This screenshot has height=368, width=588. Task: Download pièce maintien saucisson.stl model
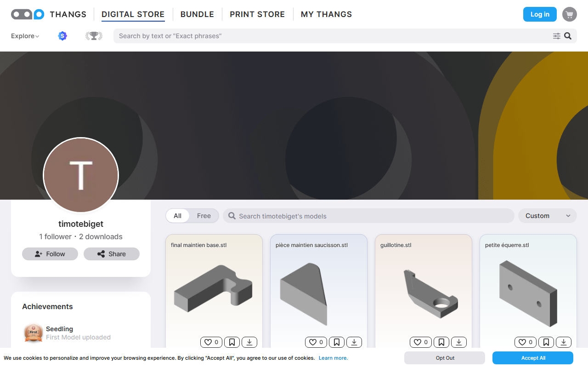(x=354, y=342)
